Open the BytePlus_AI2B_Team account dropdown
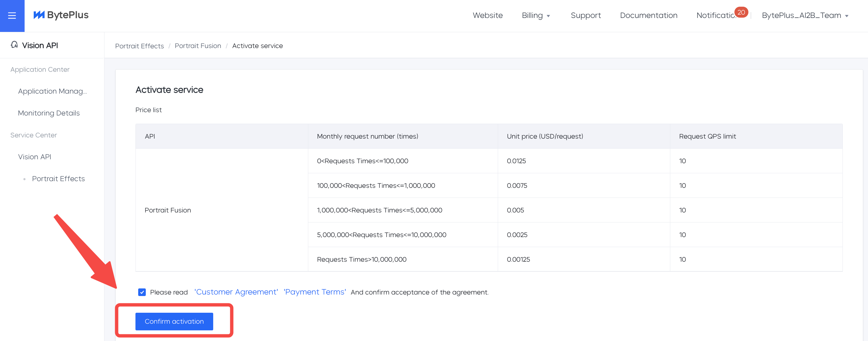 [805, 15]
